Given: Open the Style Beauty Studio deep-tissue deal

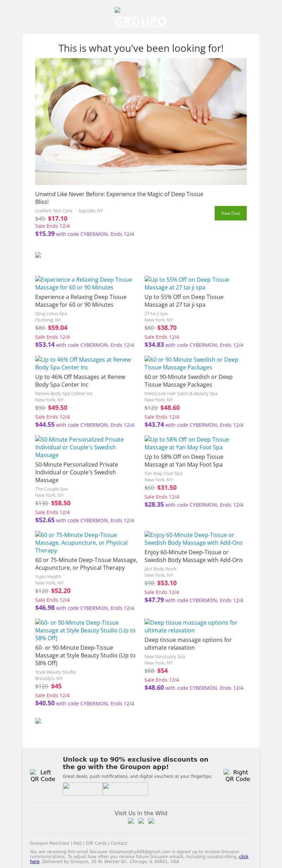Looking at the screenshot, I should pyautogui.click(x=85, y=630).
